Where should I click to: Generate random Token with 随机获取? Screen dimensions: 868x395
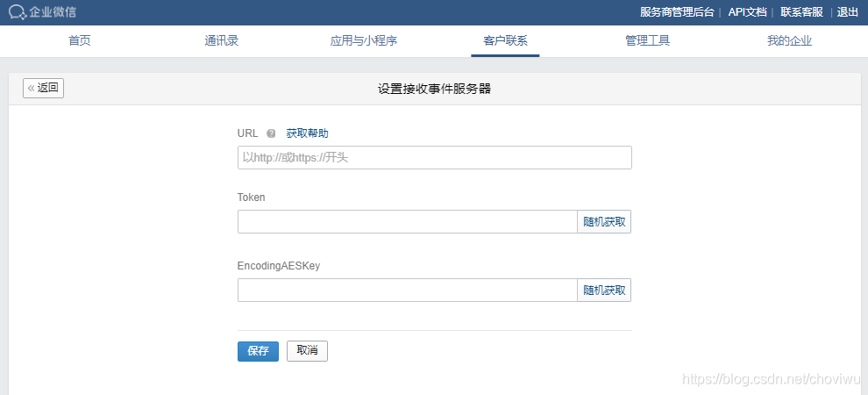pos(604,221)
